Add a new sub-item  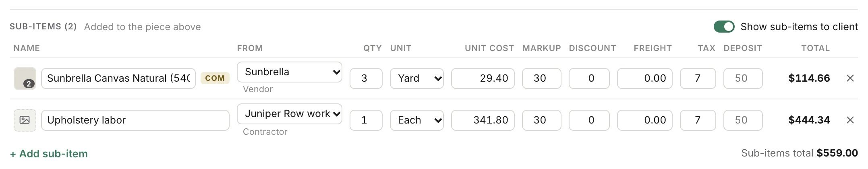pyautogui.click(x=49, y=154)
